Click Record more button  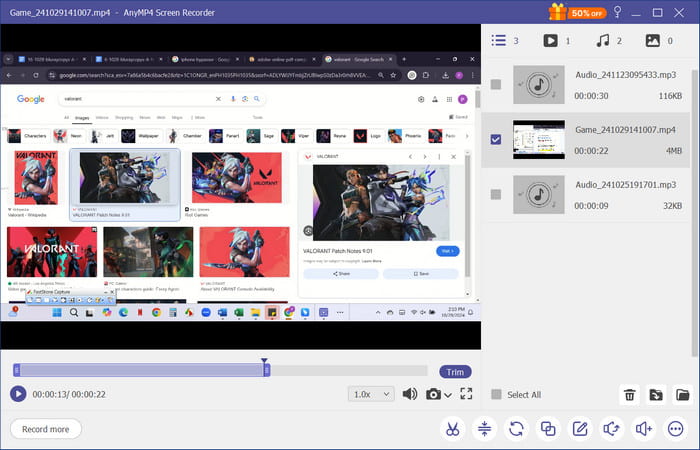(x=46, y=429)
